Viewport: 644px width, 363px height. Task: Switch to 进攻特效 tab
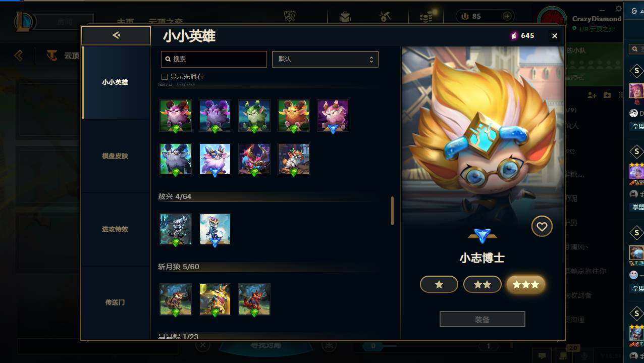pyautogui.click(x=116, y=229)
